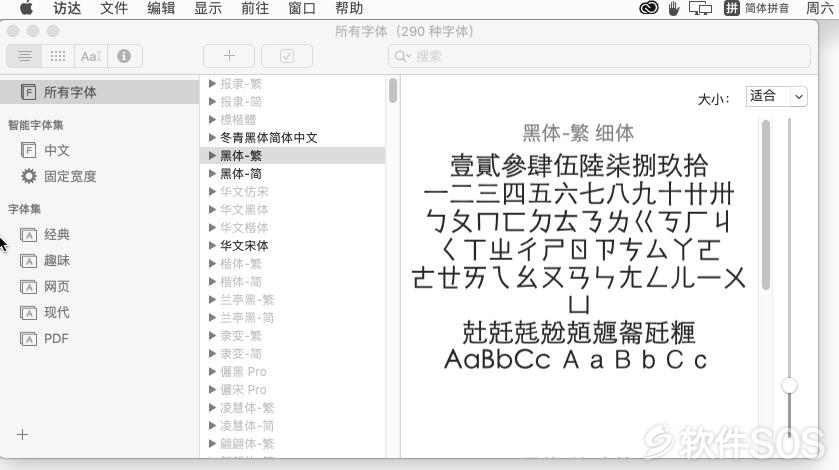839x470 pixels.
Task: Select the 凌慧体-繁 font row
Action: 293,407
